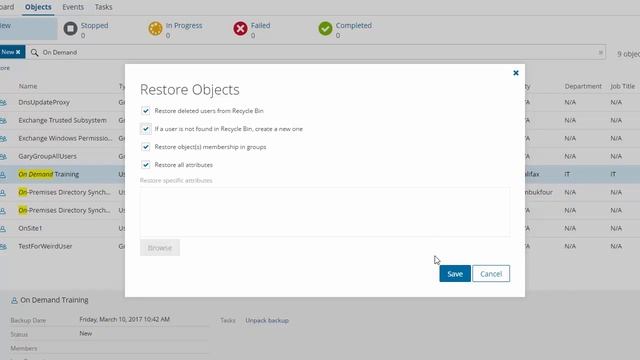The image size is (640, 360).
Task: Select the GaryGroupAllUsers row
Action: (x=320, y=156)
